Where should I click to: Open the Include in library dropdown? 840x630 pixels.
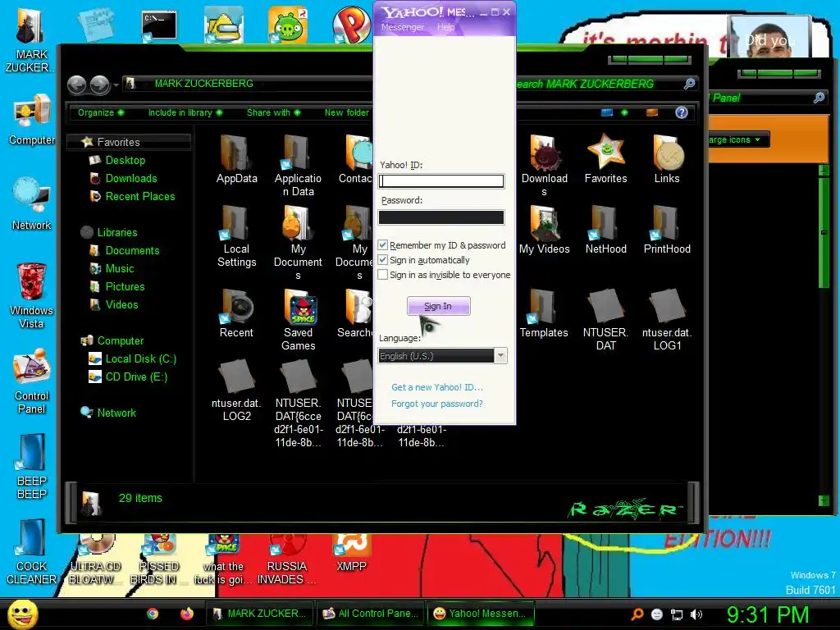point(185,112)
